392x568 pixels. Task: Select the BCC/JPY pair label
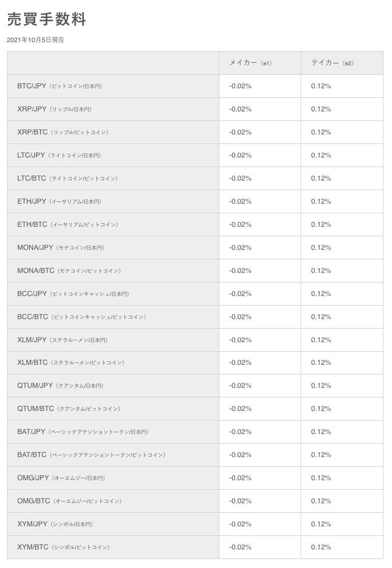[x=73, y=294]
